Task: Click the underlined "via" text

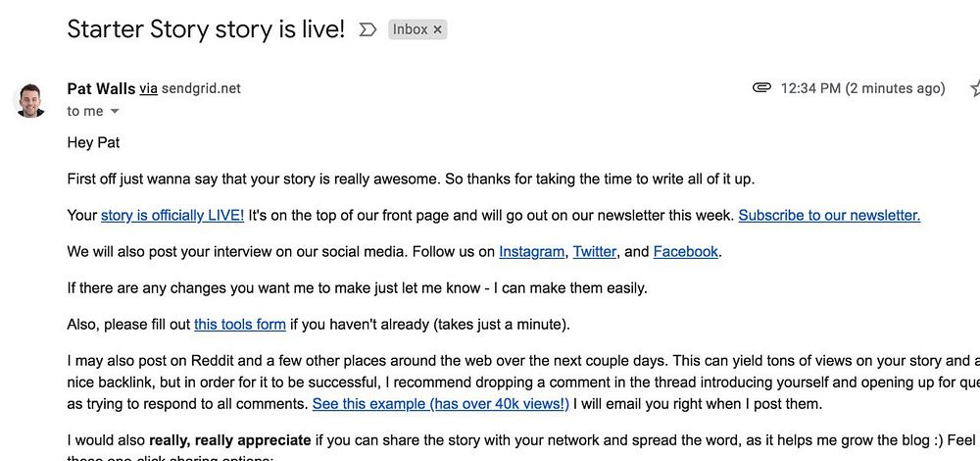Action: [148, 88]
